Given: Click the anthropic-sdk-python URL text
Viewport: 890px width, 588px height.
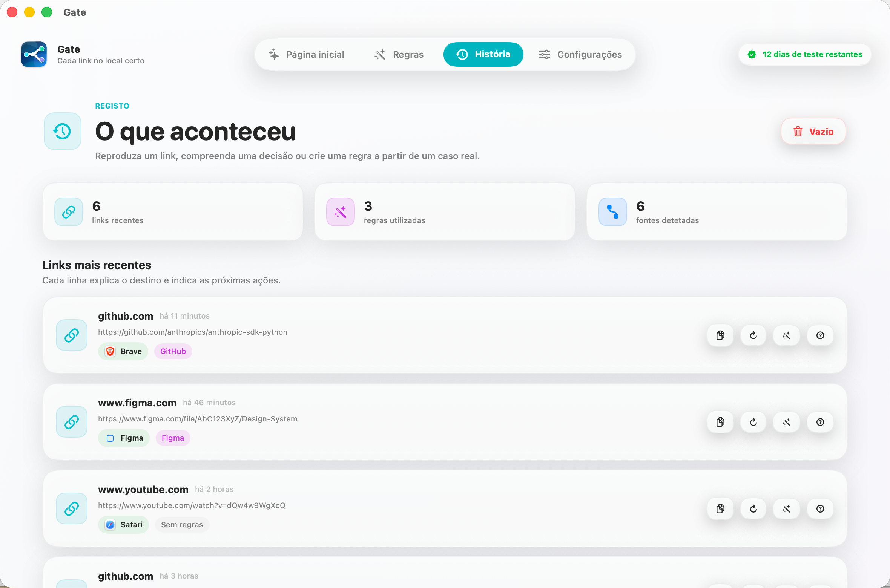Looking at the screenshot, I should (x=193, y=332).
